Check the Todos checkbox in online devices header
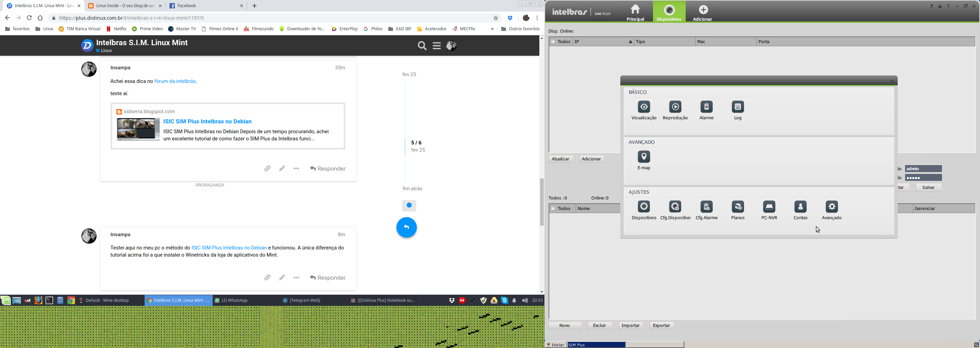Viewport: 980px width, 348px height. click(553, 42)
